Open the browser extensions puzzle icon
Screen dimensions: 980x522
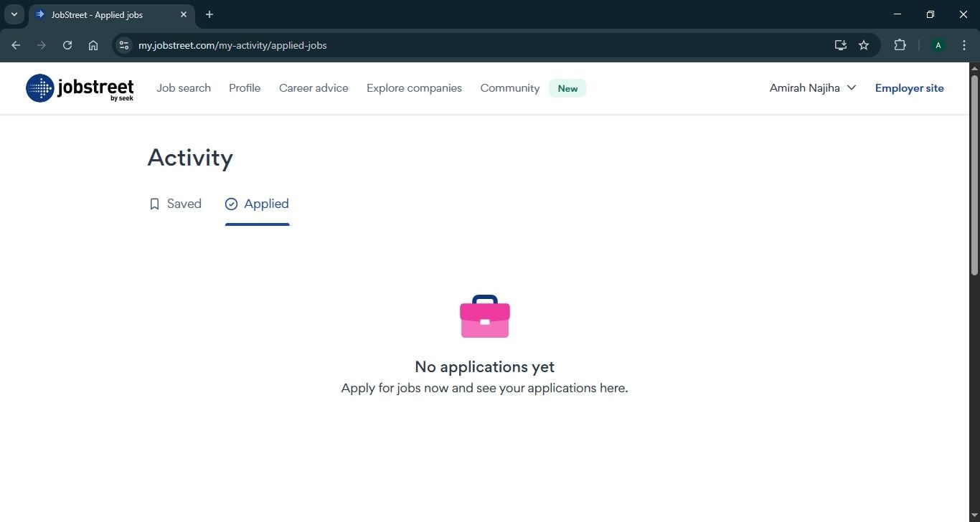[900, 44]
